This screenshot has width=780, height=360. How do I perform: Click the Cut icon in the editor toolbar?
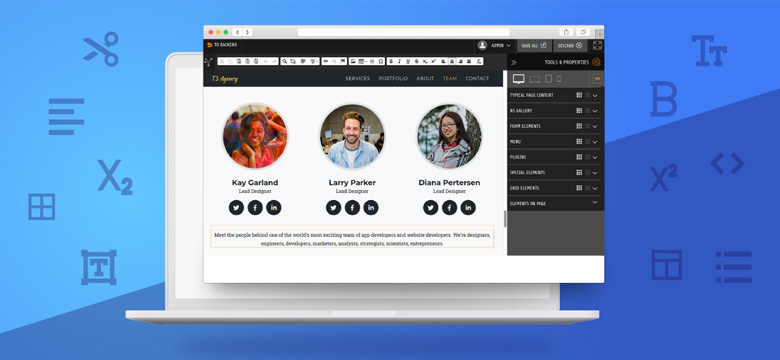pyautogui.click(x=222, y=61)
